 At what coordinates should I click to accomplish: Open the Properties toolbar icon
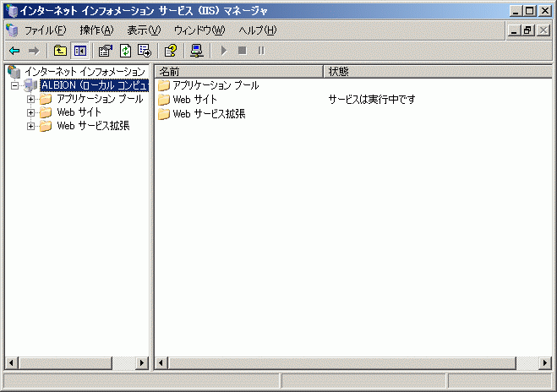[106, 51]
